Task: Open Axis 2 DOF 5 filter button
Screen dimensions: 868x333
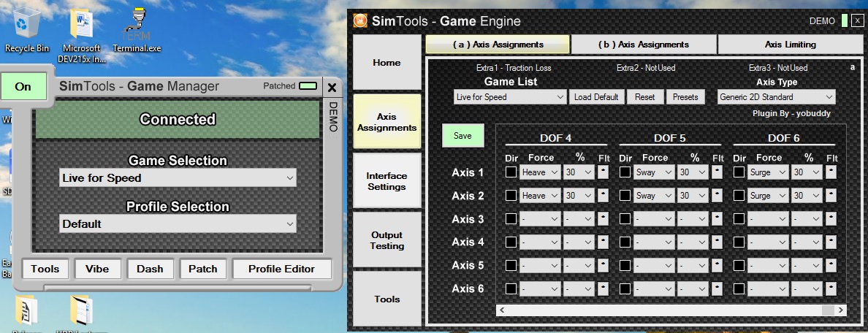Action: [x=717, y=195]
